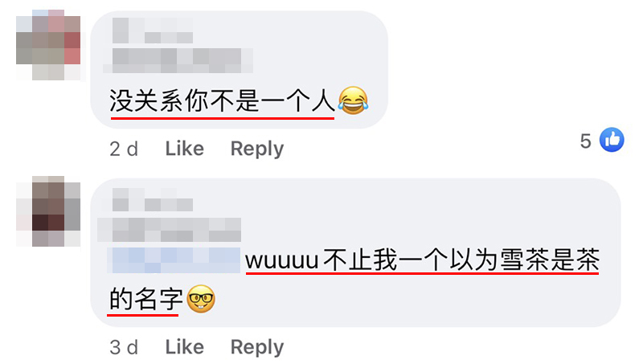Click the blue thumbs-up reaction icon
The width and height of the screenshot is (643, 364).
click(612, 140)
